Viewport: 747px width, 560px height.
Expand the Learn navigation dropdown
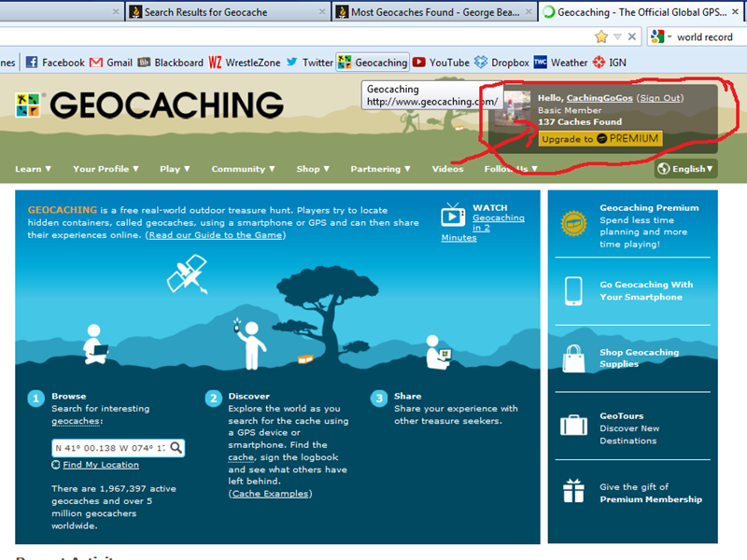click(33, 169)
